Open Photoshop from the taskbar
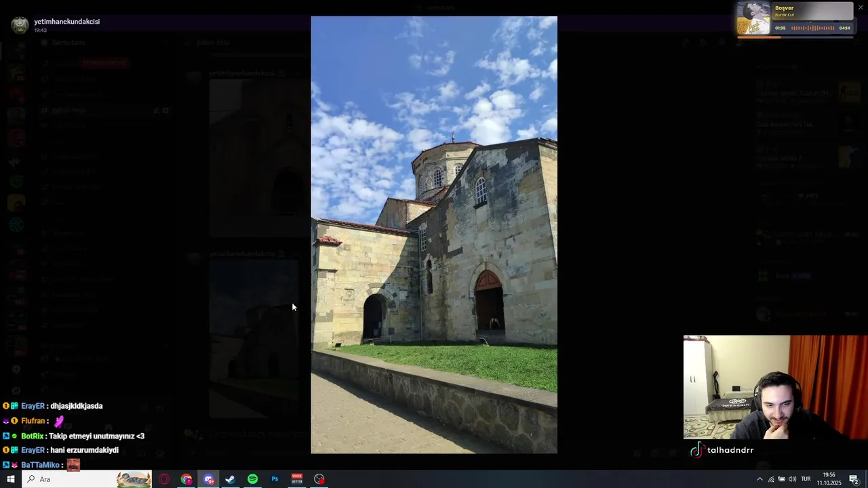Image resolution: width=868 pixels, height=488 pixels. (x=275, y=479)
